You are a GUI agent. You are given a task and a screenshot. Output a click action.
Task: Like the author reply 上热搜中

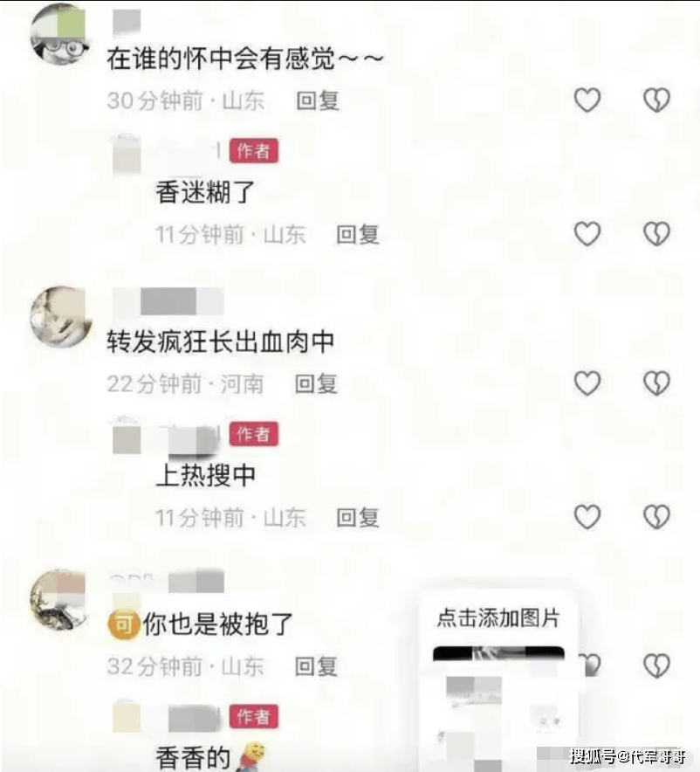(587, 517)
